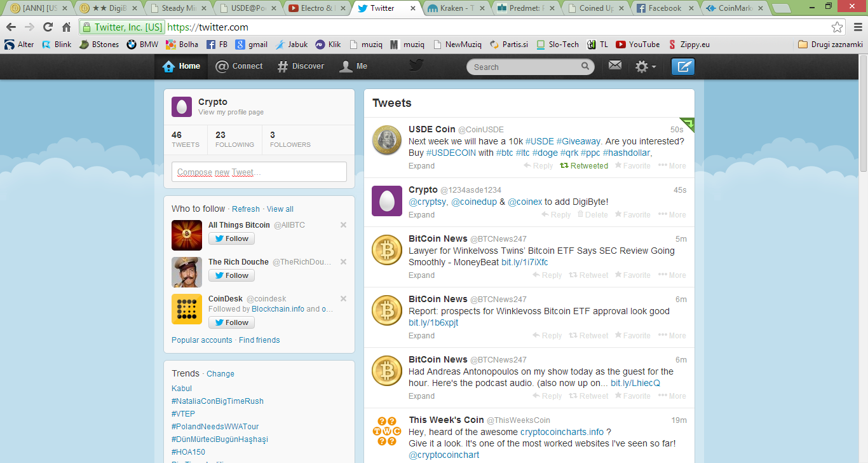Click USDE Coin avatar
The image size is (868, 463).
click(386, 140)
